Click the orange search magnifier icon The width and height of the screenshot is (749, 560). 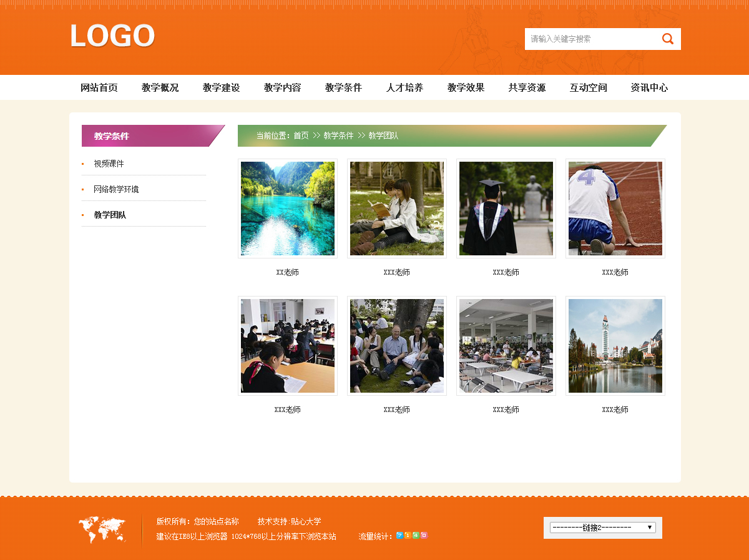[x=667, y=39]
